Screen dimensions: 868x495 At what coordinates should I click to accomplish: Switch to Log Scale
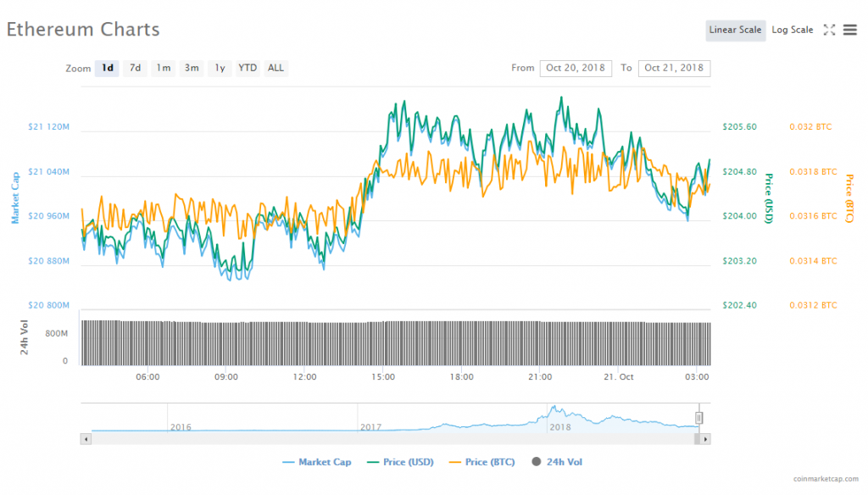click(x=792, y=31)
